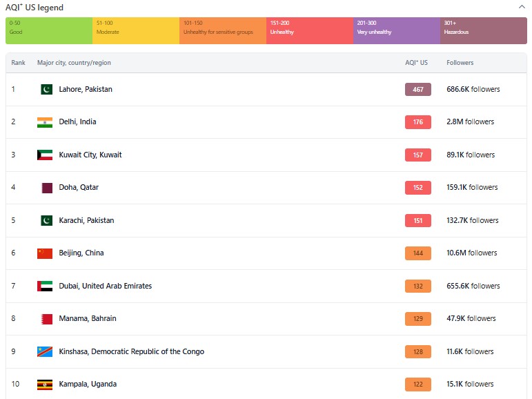Click the AQI⁺ US column header
Viewport: 532px width, 399px height.
point(416,63)
